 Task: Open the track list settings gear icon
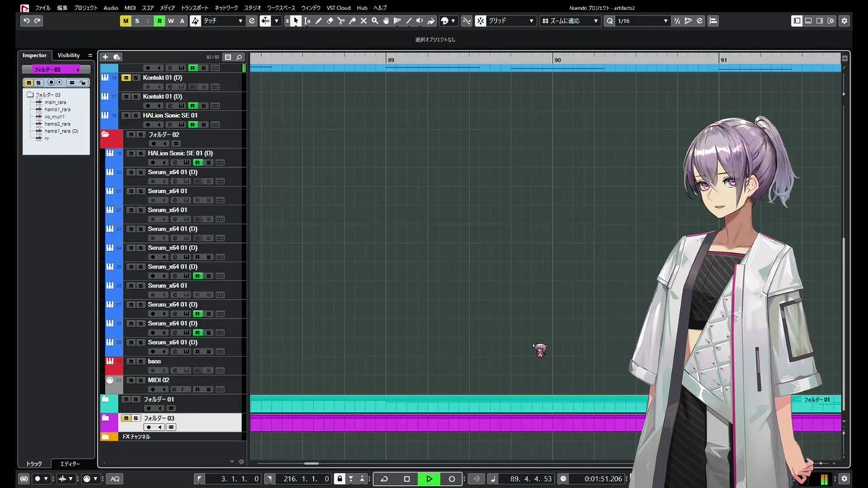pyautogui.click(x=242, y=461)
